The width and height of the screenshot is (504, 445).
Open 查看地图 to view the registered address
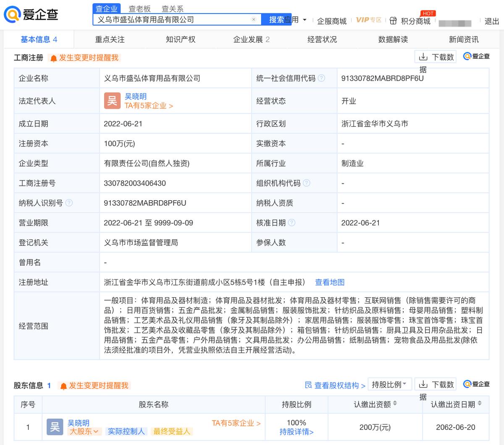point(329,282)
